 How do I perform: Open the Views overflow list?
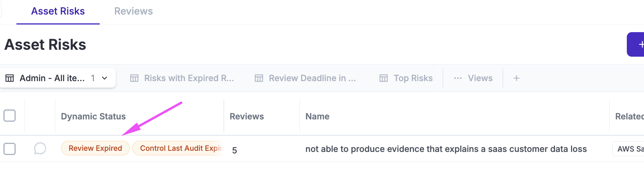(480, 78)
